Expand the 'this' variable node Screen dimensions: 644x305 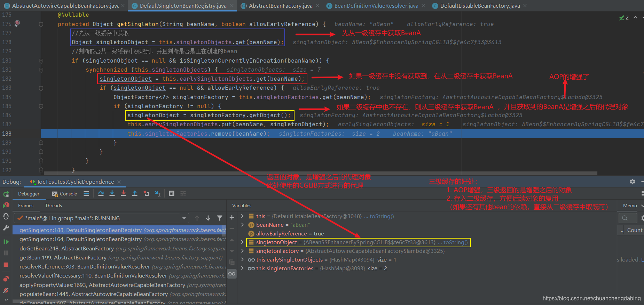tap(243, 216)
